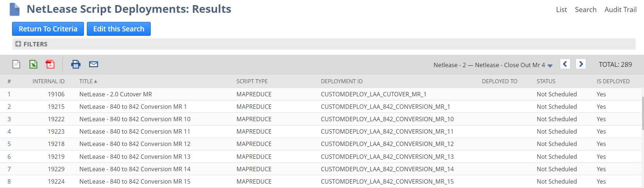Expand the FILTERS section
This screenshot has height=188, width=644.
(18, 44)
